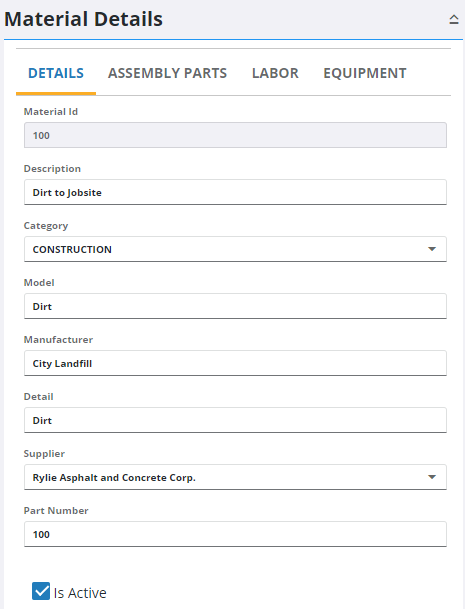Viewport: 465px width, 609px height.
Task: Collapse the Material Details panel
Action: click(x=454, y=19)
